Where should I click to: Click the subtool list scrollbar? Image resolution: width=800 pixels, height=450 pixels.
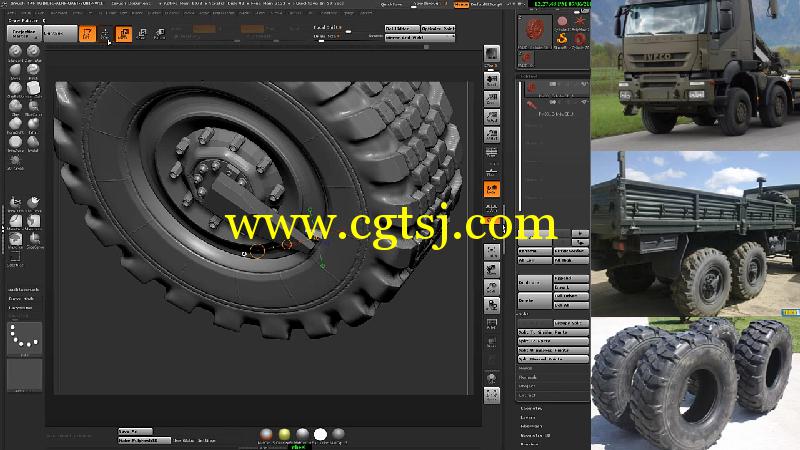tap(520, 145)
